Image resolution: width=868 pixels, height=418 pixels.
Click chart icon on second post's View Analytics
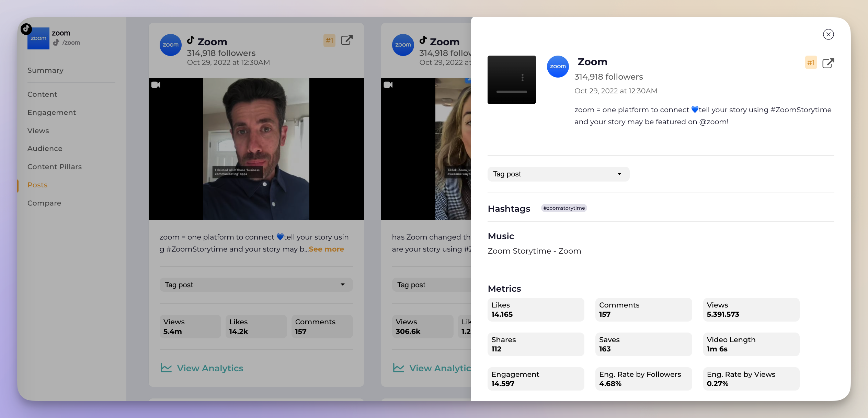[x=399, y=368]
